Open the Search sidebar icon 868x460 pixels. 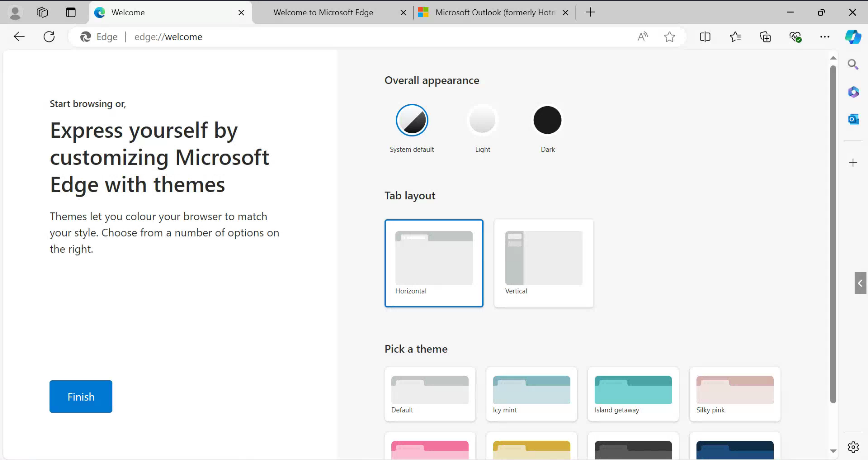(x=853, y=64)
